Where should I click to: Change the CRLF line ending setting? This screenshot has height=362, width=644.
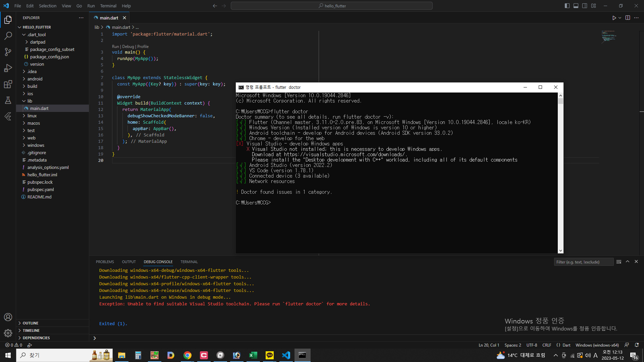547,345
